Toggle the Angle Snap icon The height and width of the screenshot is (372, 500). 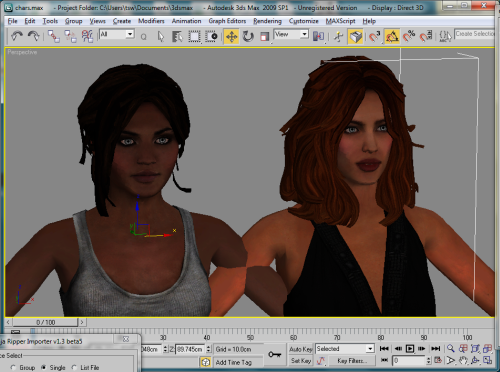392,36
